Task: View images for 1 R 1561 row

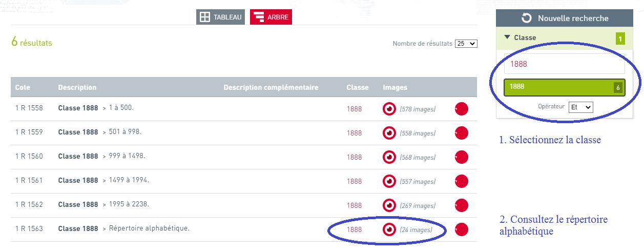Action: (389, 181)
